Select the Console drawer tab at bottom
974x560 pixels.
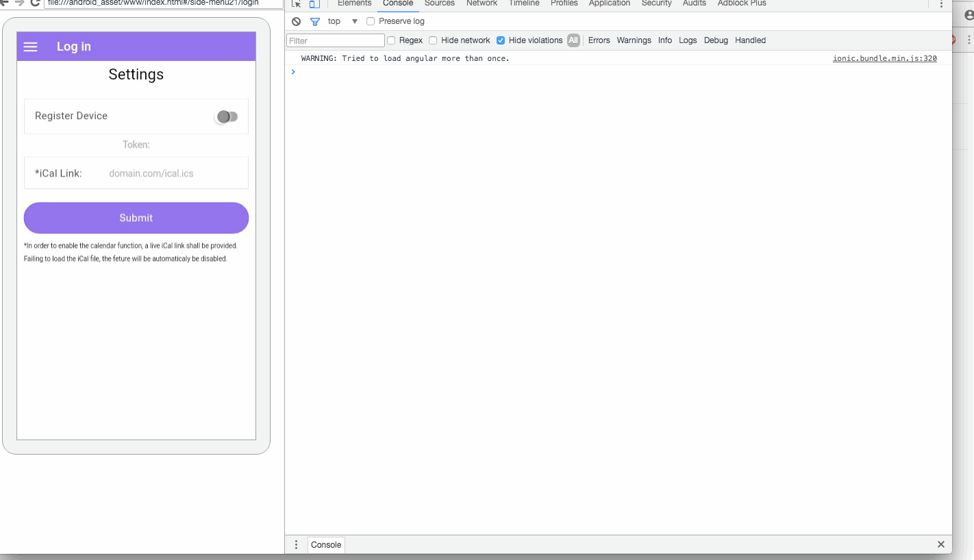point(326,545)
